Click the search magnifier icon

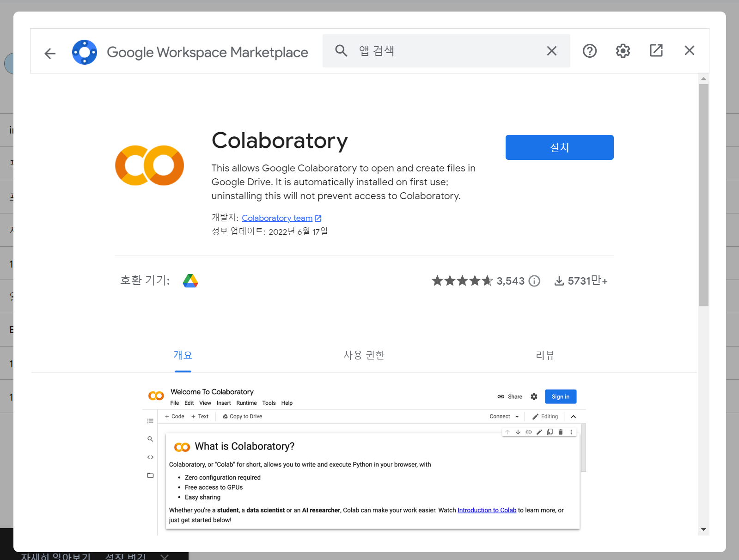pos(341,50)
